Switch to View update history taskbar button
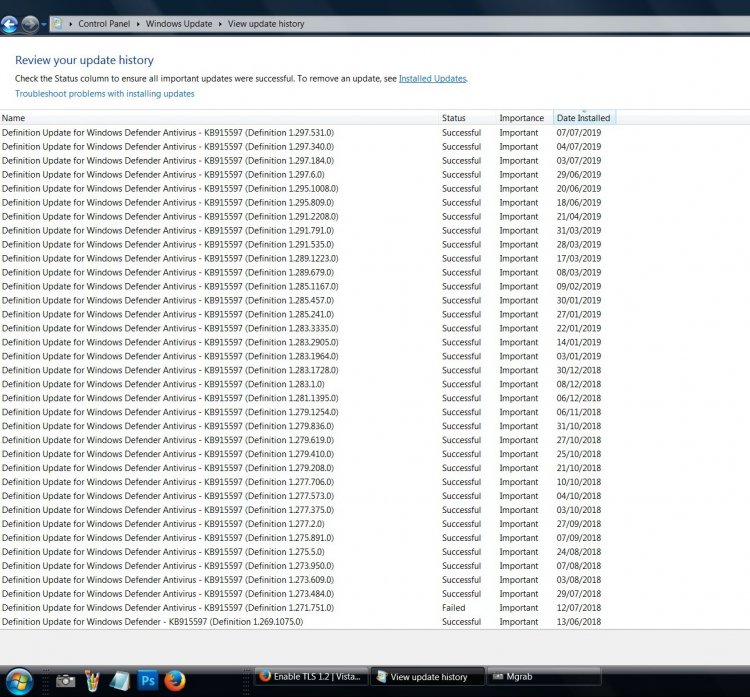 (428, 676)
